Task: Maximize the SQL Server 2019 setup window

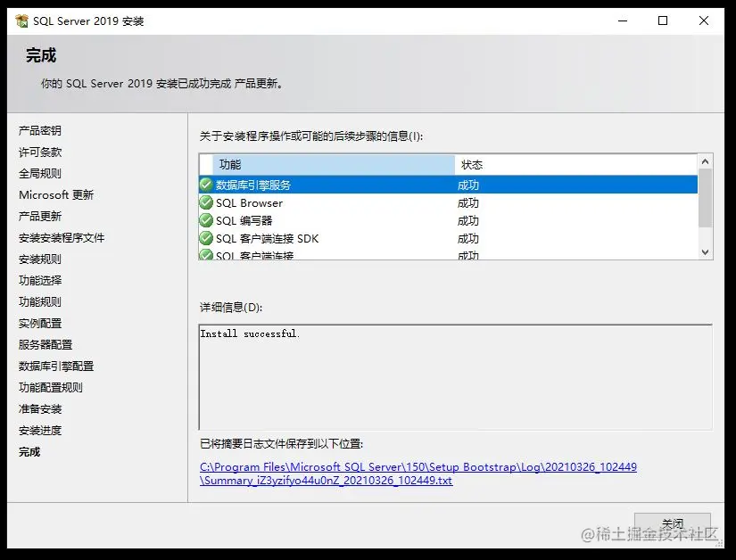Action: click(x=663, y=21)
